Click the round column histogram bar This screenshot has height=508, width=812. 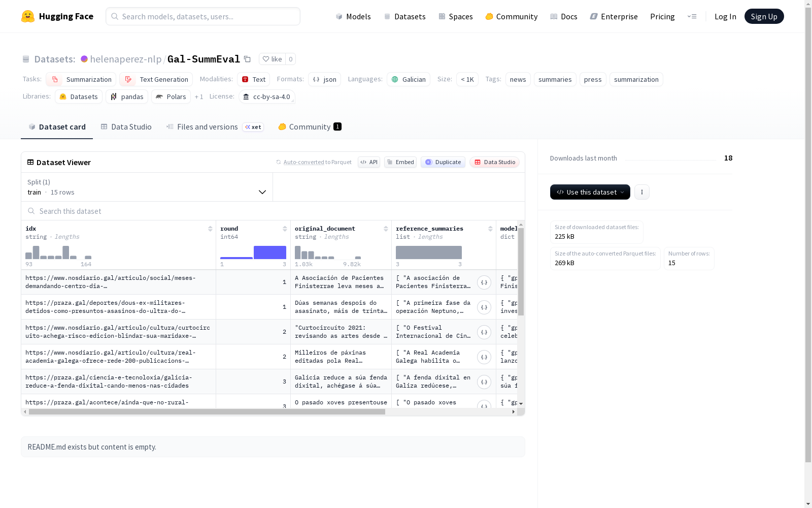tap(270, 252)
